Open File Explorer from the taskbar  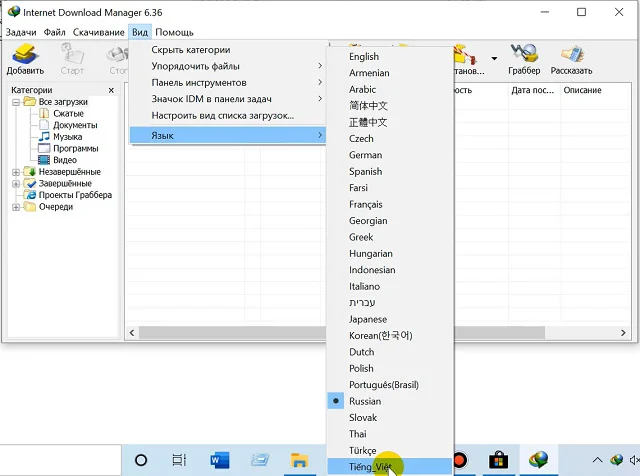[x=299, y=460]
